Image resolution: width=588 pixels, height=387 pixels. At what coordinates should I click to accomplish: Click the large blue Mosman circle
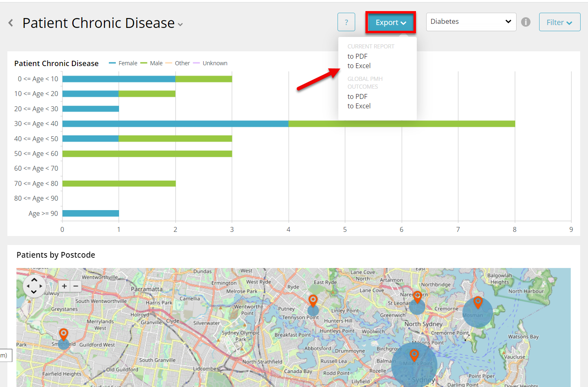pyautogui.click(x=478, y=313)
